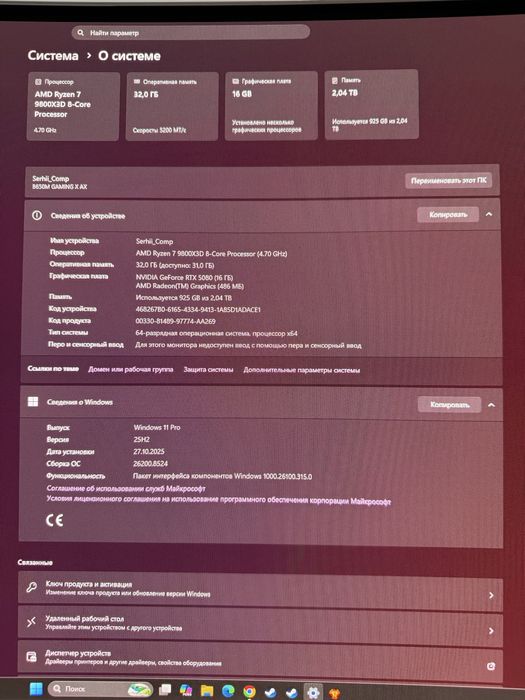Click the О системе breadcrumb title

129,56
